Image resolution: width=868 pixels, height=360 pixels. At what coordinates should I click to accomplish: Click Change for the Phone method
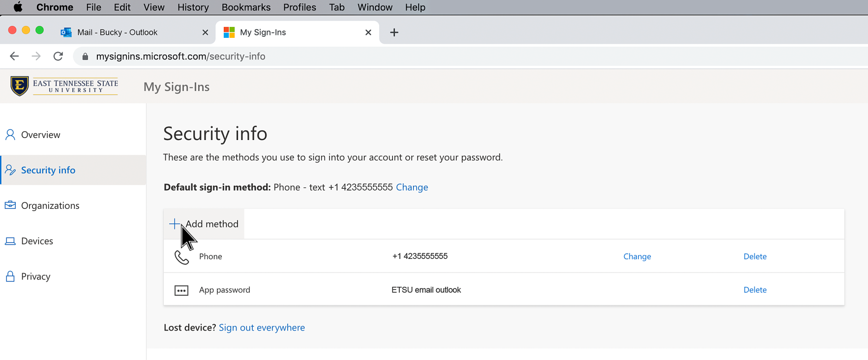coord(637,256)
